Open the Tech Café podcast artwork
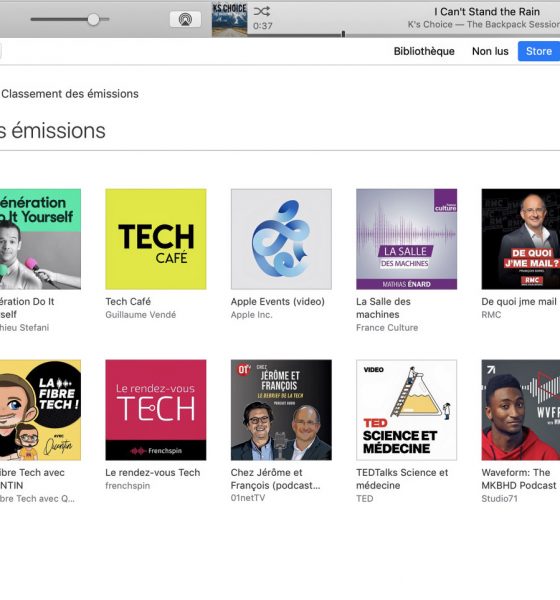 click(156, 239)
